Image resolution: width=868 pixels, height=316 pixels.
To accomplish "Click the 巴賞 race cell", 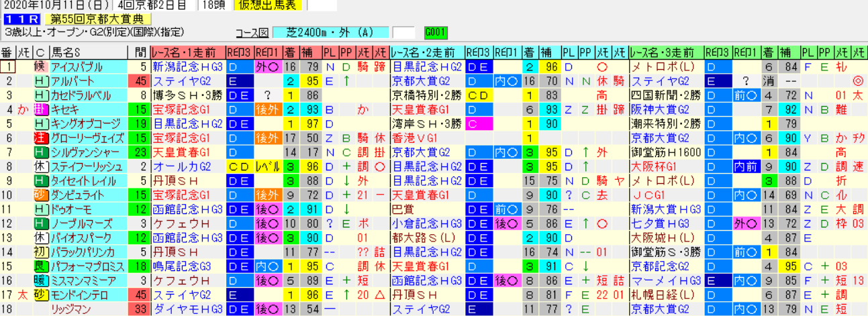I will (426, 209).
